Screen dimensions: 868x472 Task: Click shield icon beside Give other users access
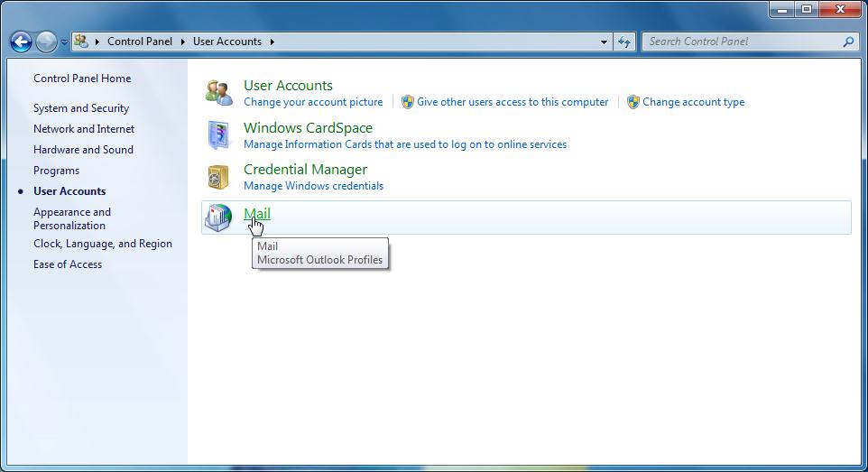pyautogui.click(x=408, y=102)
